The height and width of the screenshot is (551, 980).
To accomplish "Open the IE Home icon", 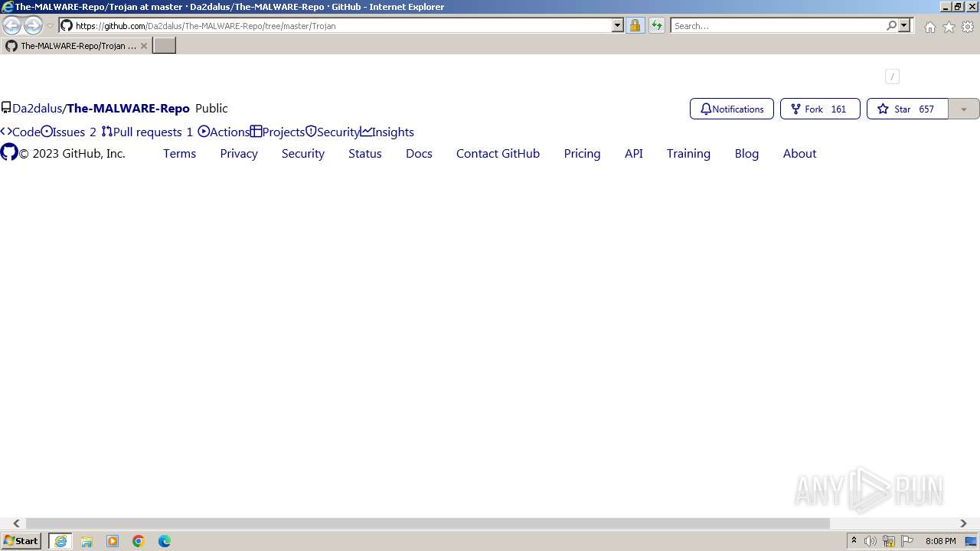I will tap(929, 27).
